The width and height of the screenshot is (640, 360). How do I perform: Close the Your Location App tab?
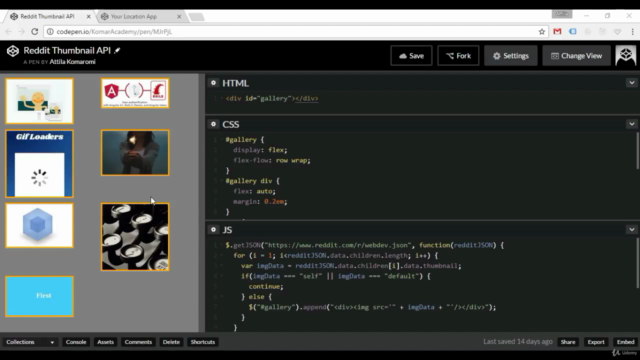pyautogui.click(x=179, y=17)
